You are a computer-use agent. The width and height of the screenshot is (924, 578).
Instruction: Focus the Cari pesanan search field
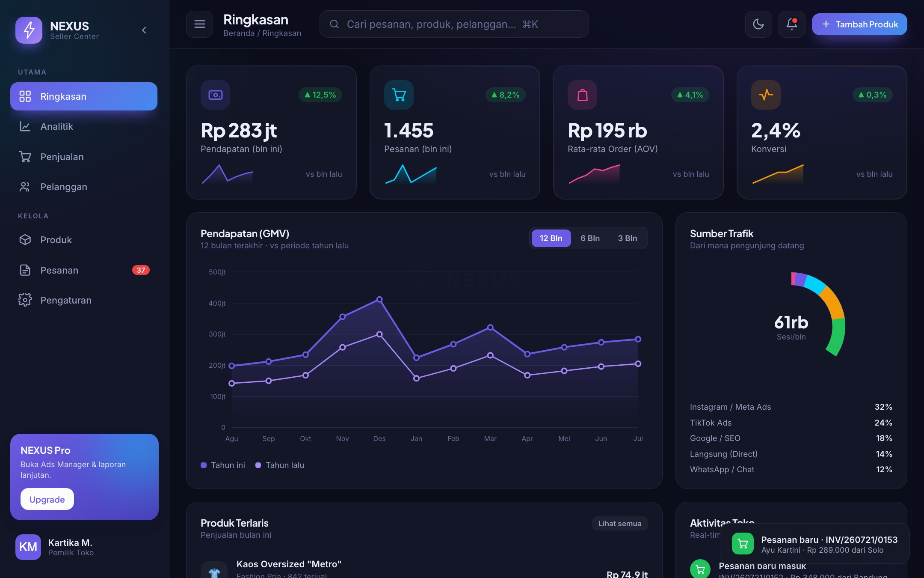454,24
